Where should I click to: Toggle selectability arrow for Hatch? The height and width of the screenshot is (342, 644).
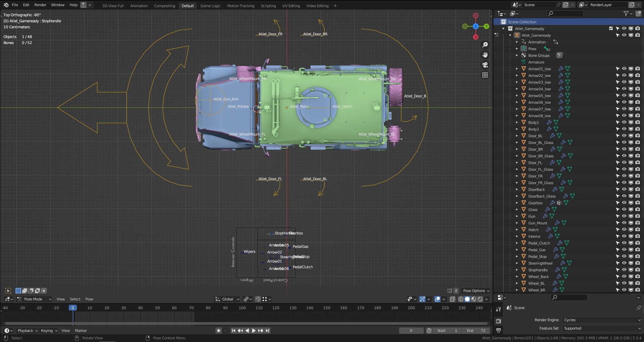pos(618,229)
